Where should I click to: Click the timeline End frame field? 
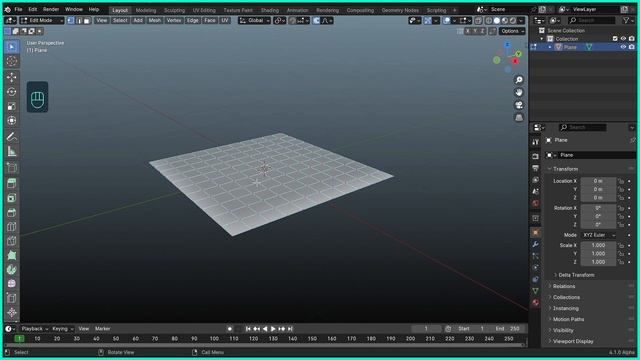507,329
